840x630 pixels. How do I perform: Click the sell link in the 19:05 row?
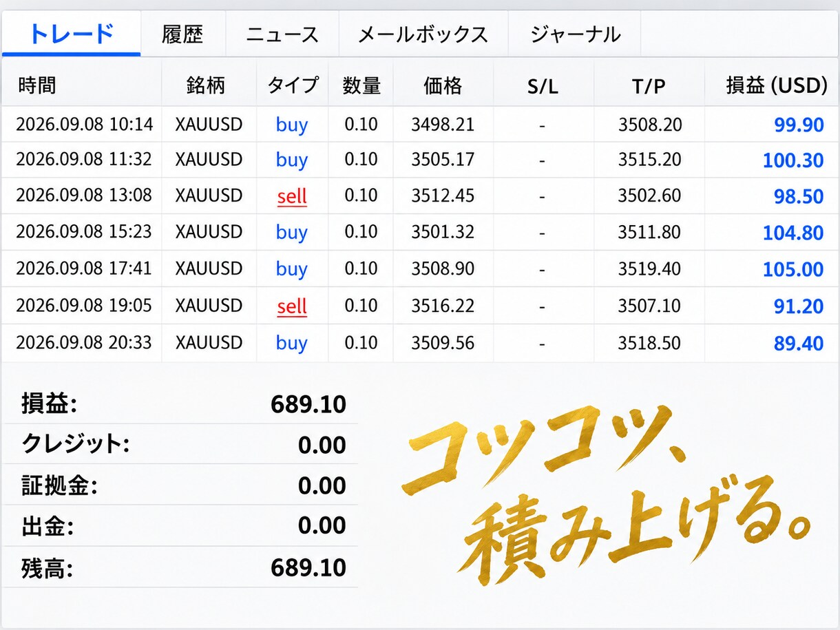tap(292, 306)
